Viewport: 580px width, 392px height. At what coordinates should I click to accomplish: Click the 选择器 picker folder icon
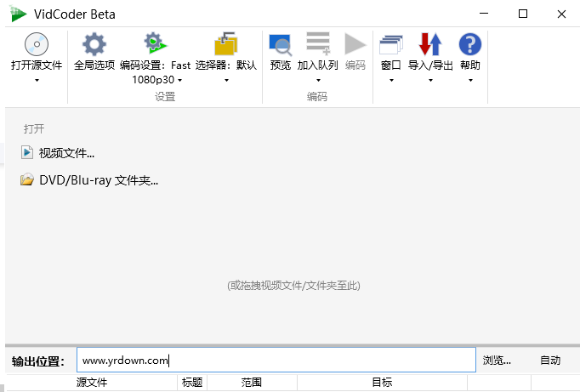225,44
